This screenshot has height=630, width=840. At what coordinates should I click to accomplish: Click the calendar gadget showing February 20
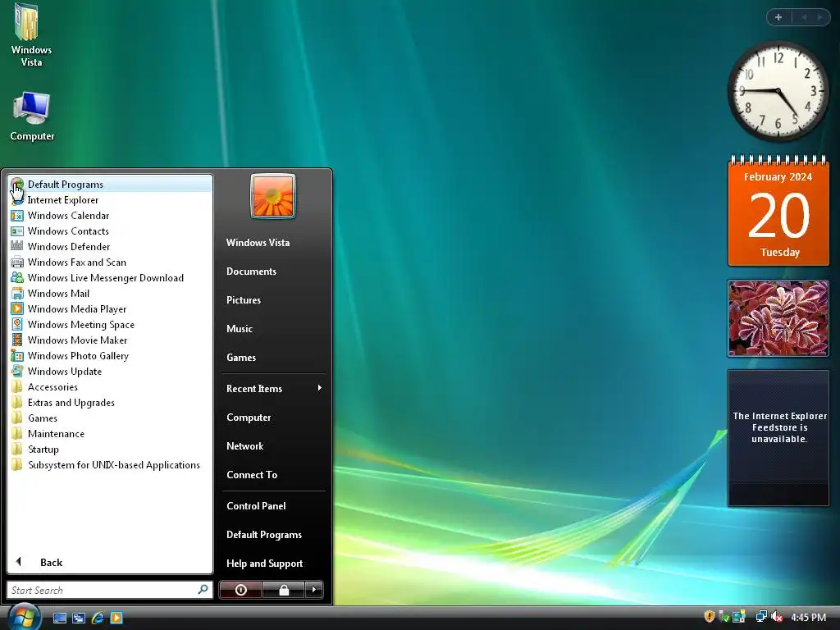click(778, 211)
